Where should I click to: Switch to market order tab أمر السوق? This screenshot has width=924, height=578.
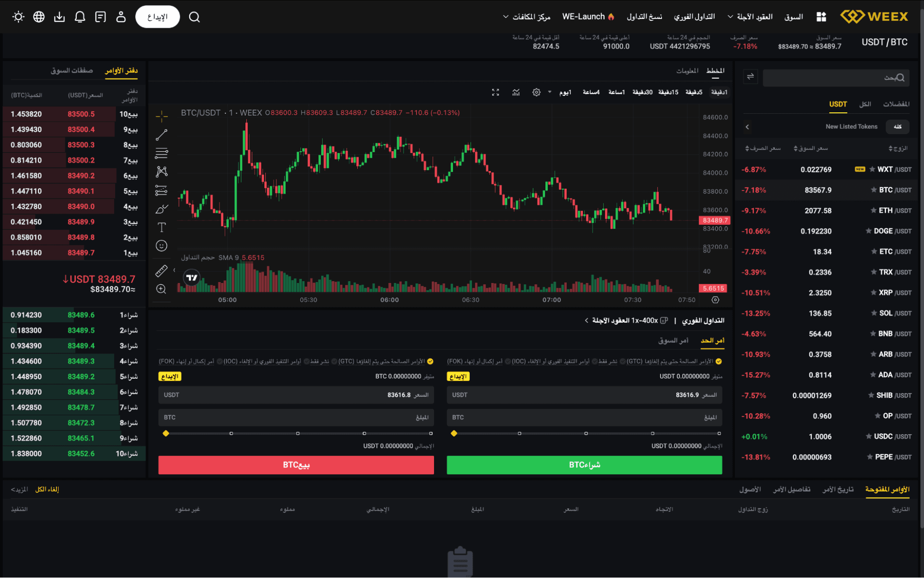673,340
